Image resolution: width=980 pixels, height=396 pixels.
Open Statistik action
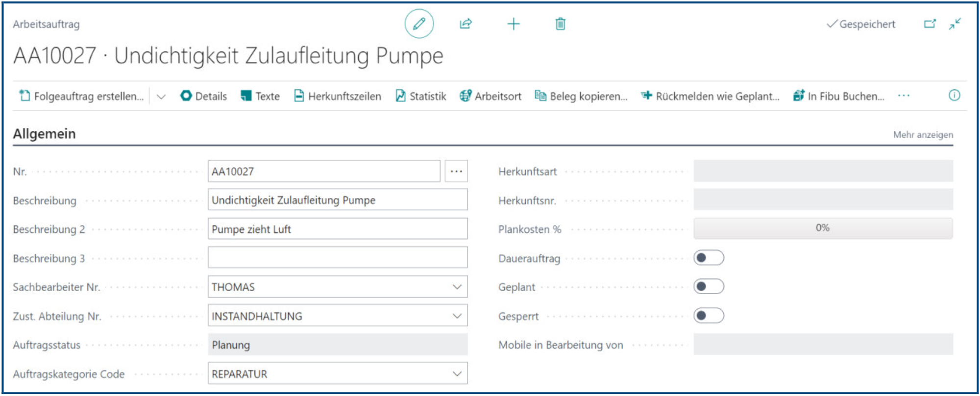coord(421,96)
